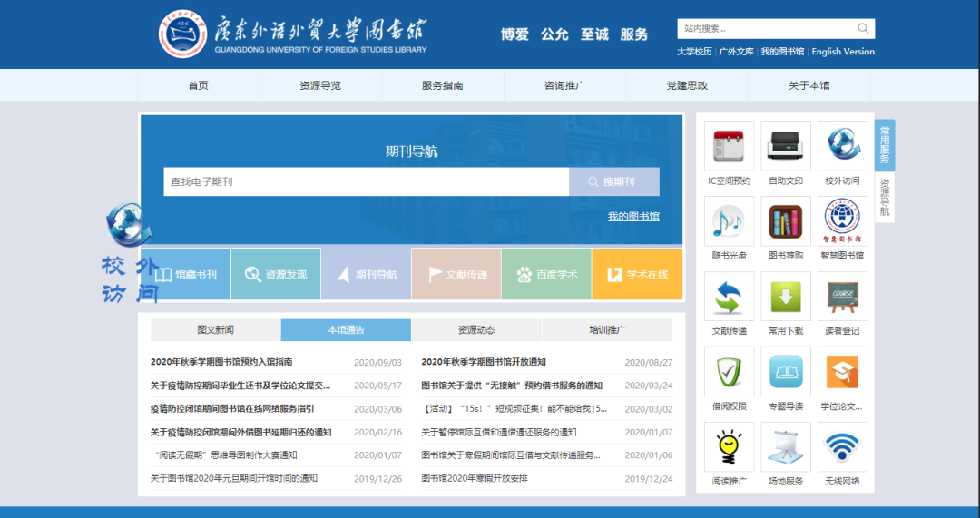
Task: Click the 学位论文 graduation cap icon
Action: coord(842,372)
